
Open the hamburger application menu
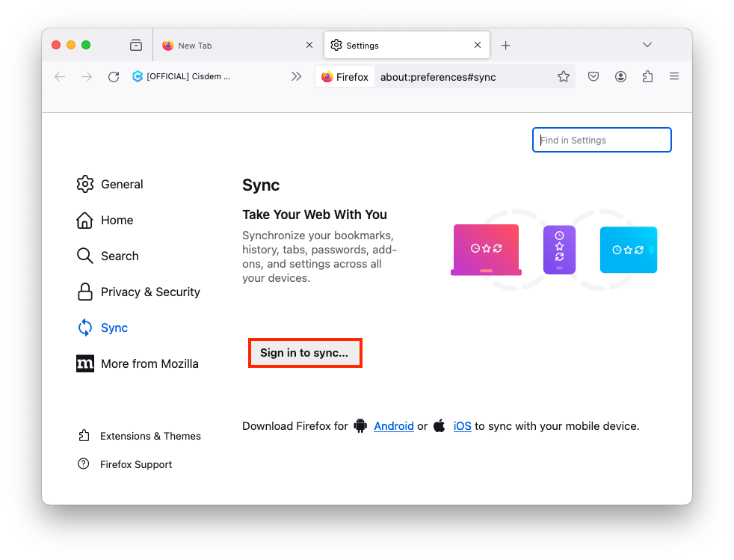(x=674, y=76)
